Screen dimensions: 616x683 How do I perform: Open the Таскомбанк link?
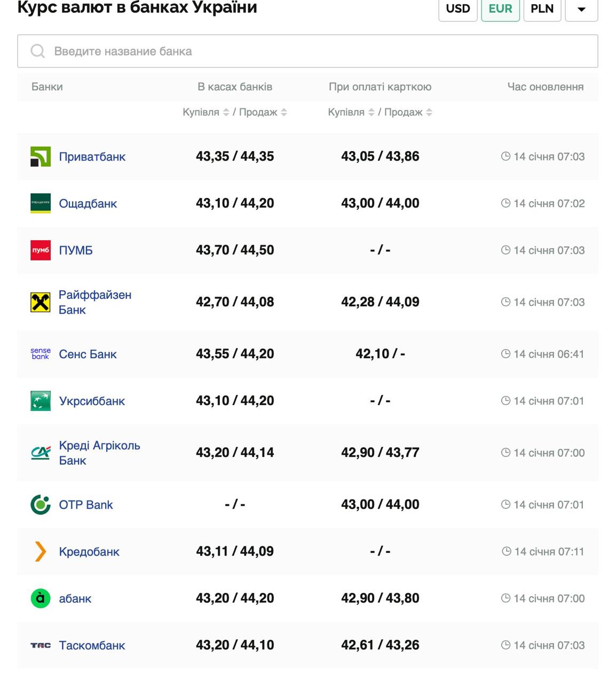click(x=92, y=645)
